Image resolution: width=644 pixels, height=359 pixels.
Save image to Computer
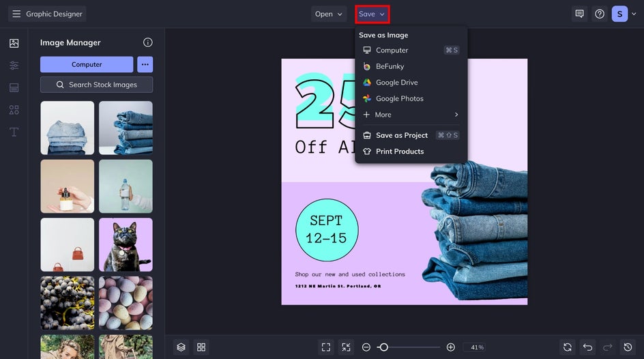click(411, 50)
